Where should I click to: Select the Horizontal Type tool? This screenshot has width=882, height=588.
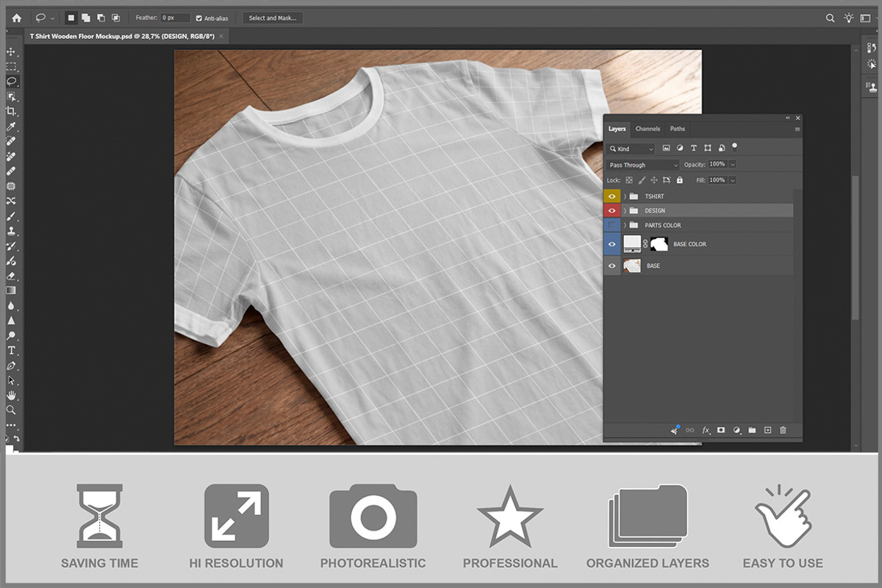click(x=11, y=351)
